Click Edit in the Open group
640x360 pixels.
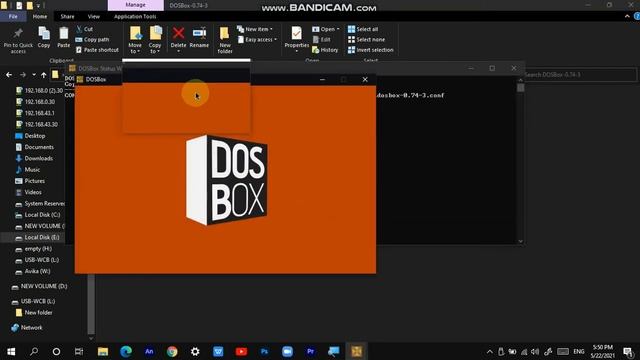pos(322,40)
